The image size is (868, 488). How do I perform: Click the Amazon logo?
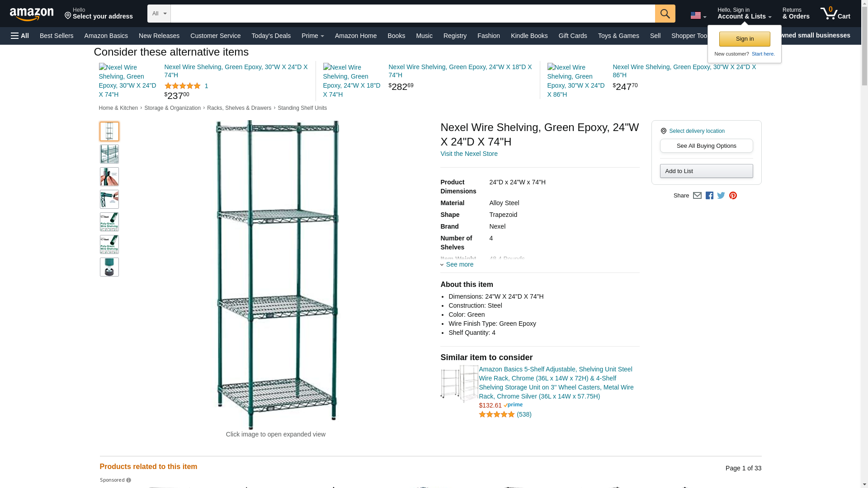[32, 14]
